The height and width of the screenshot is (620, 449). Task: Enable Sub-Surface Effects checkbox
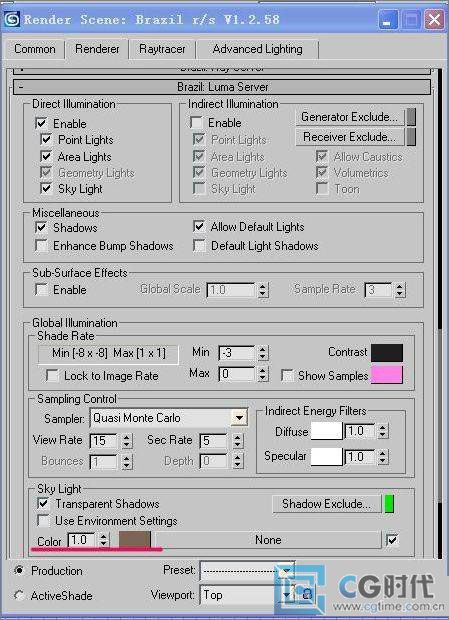coord(41,289)
